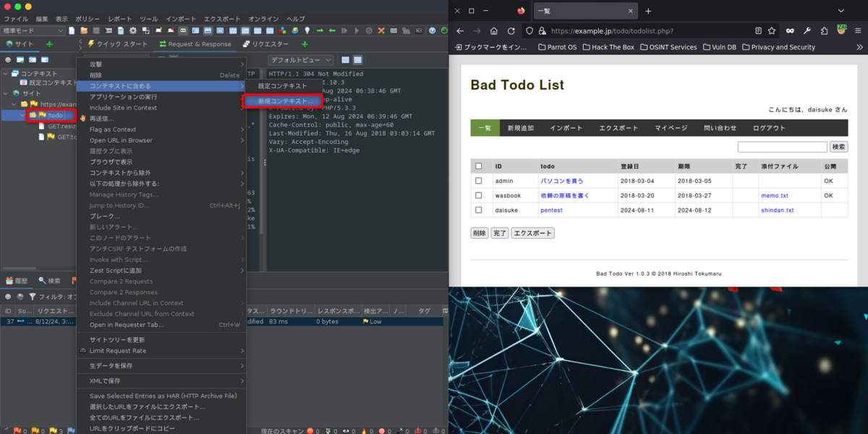Click the ZAP extension icon in Firefox
This screenshot has width=868, height=434.
tap(843, 30)
